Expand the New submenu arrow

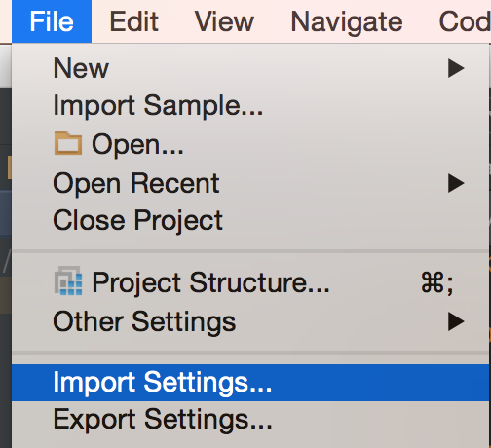[x=456, y=68]
